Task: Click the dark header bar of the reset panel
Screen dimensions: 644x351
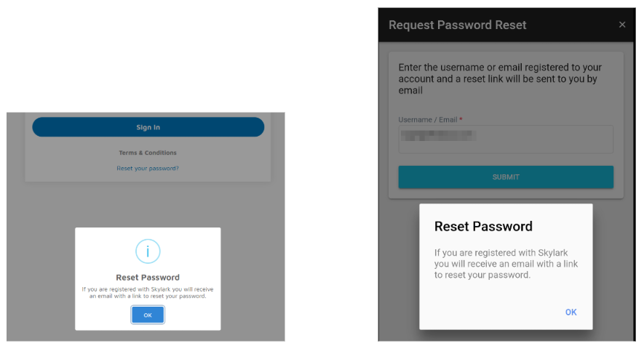Action: click(568, 25)
